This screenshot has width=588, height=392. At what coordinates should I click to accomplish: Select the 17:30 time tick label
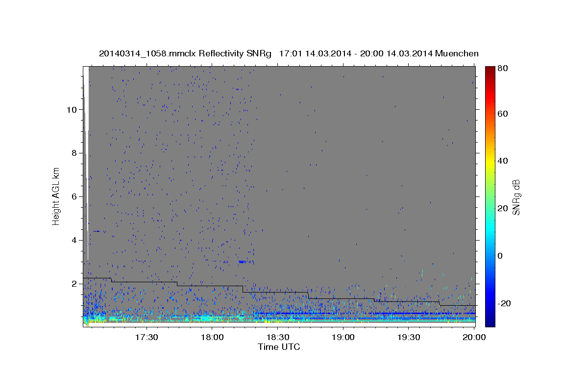(147, 338)
